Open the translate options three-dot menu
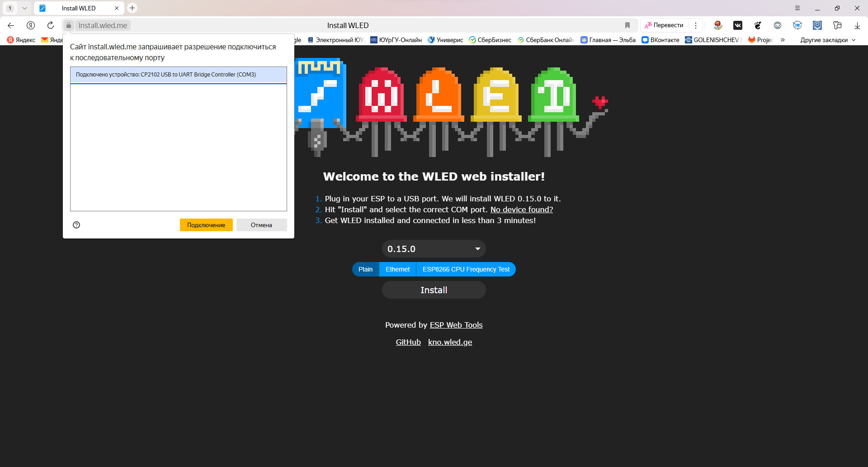Viewport: 868px width, 467px height. 696,25
